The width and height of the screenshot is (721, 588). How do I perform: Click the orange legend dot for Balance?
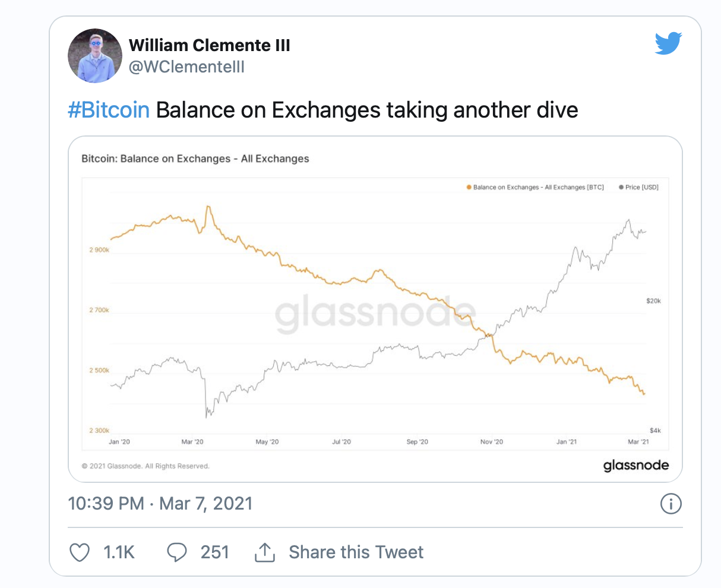(x=469, y=187)
